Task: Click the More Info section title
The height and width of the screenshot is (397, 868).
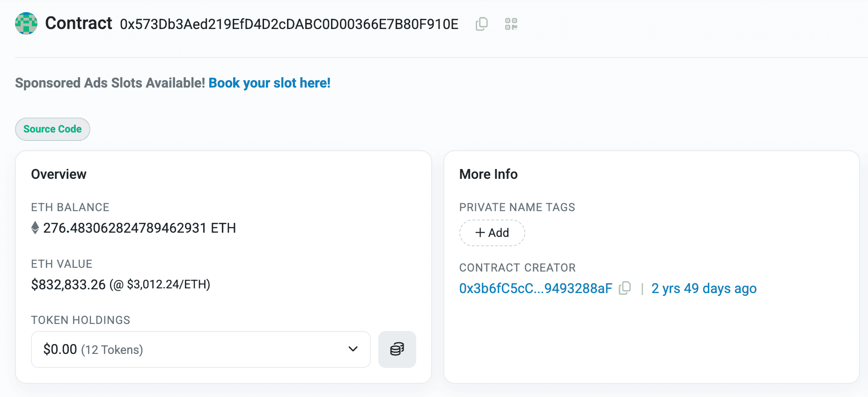Action: coord(488,174)
